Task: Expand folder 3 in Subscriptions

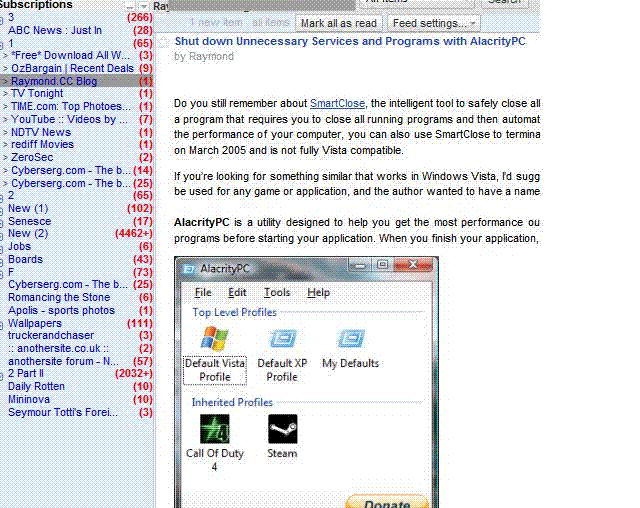Action: tap(2, 19)
